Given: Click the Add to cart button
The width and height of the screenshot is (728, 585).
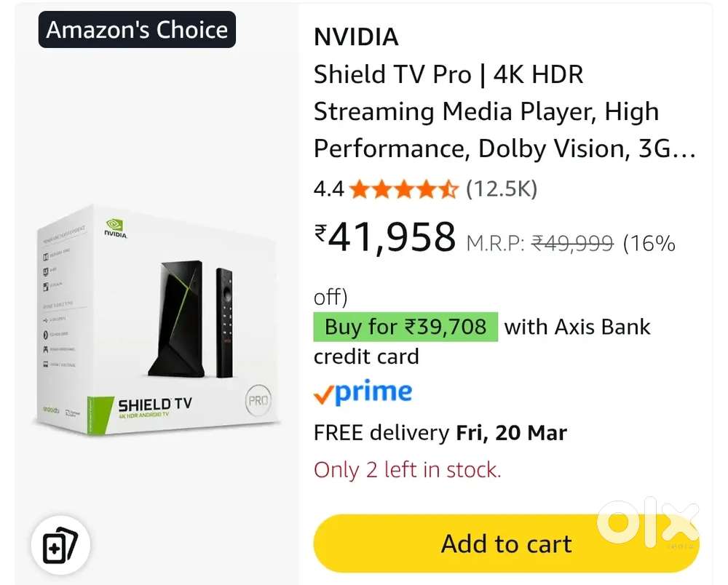Looking at the screenshot, I should [x=506, y=544].
